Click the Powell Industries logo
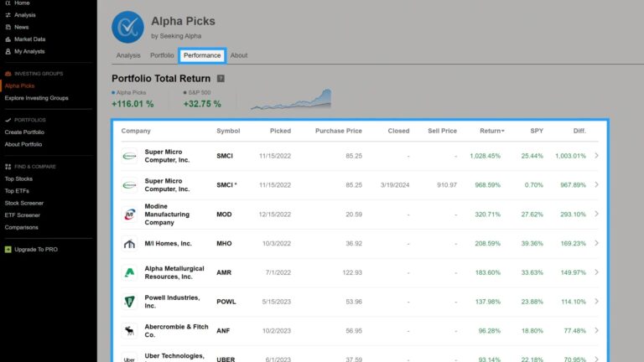This screenshot has height=362, width=644. click(129, 302)
